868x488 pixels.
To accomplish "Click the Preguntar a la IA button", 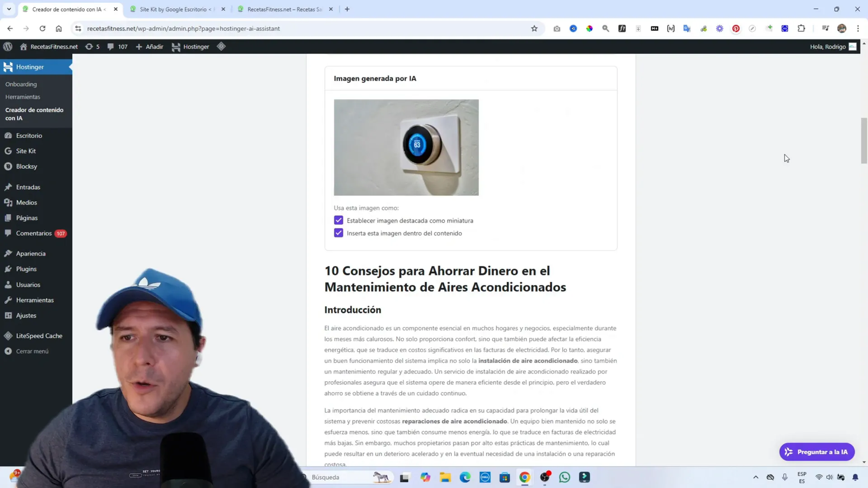I will [816, 451].
